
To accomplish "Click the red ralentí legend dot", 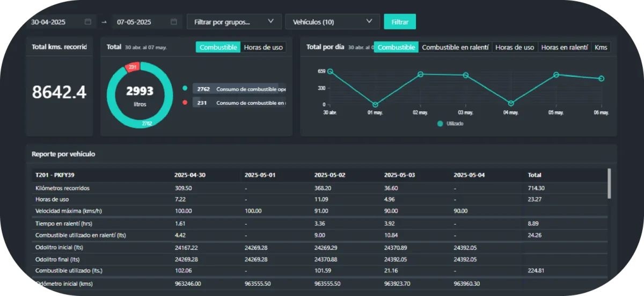I will tap(185, 102).
